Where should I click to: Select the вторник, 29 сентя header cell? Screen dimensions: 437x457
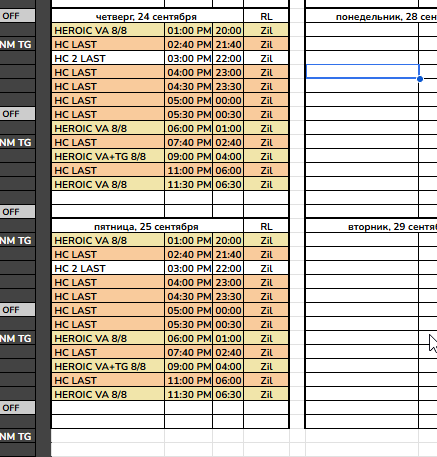[x=371, y=226]
